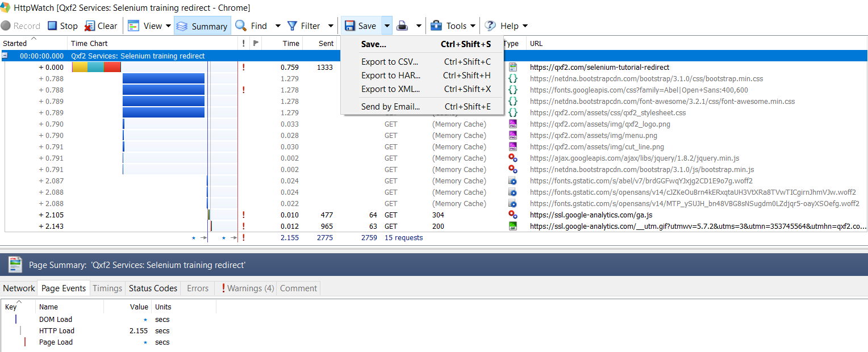This screenshot has width=868, height=352.
Task: Expand the View dropdown arrow
Action: [x=169, y=26]
